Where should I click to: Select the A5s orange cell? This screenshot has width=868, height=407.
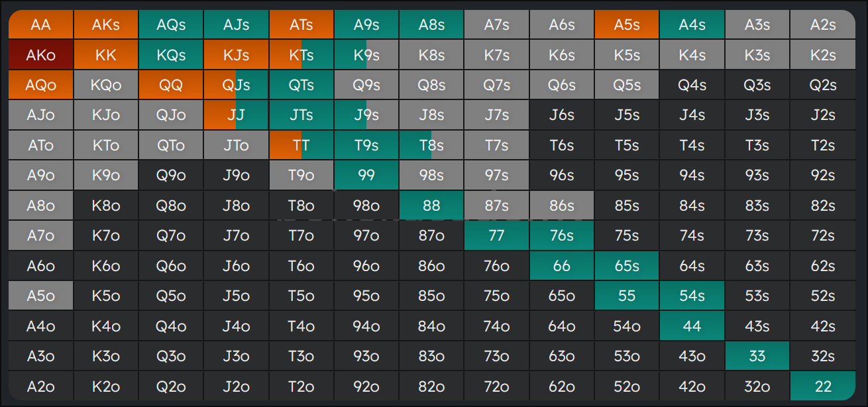pos(627,25)
